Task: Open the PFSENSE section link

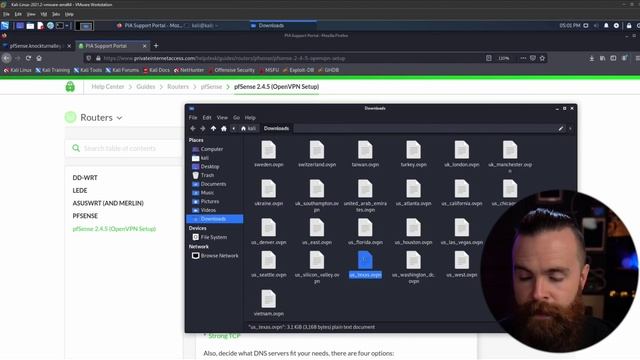Action: point(85,216)
